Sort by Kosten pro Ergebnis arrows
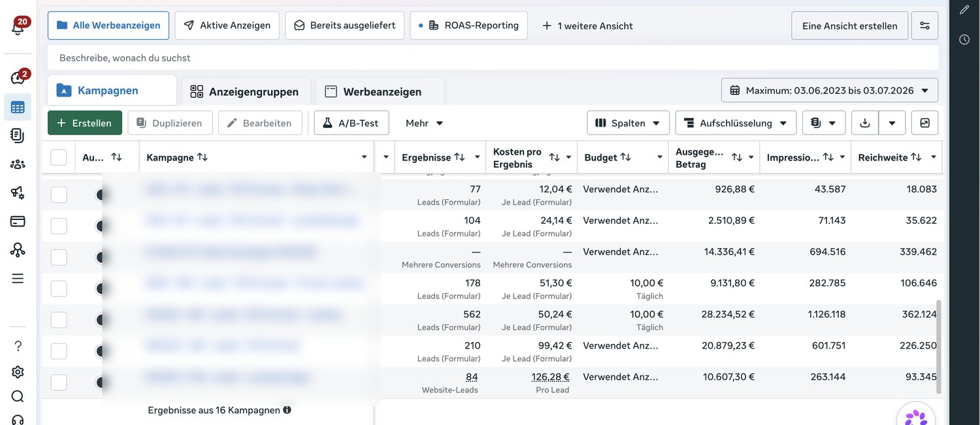Image resolution: width=980 pixels, height=425 pixels. click(555, 157)
